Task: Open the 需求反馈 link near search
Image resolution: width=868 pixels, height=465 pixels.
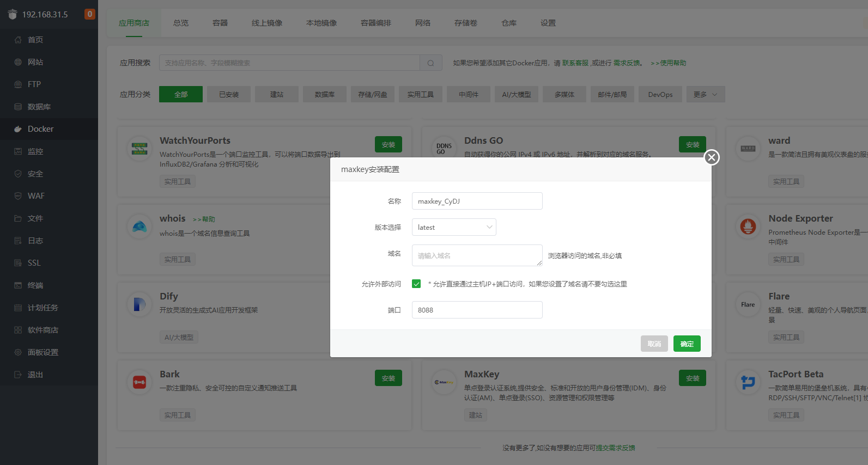Action: coord(627,63)
